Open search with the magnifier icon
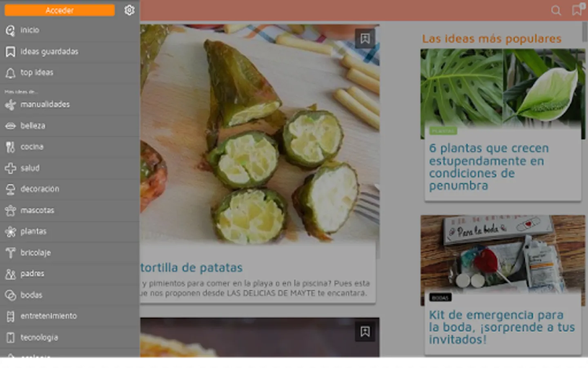588x368 pixels. (x=556, y=10)
